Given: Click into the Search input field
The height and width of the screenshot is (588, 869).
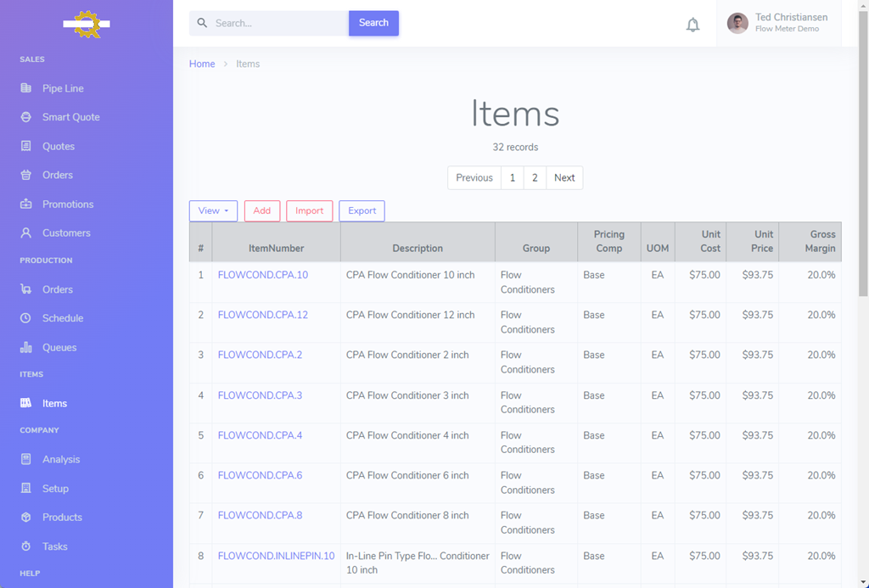Looking at the screenshot, I should [x=278, y=24].
